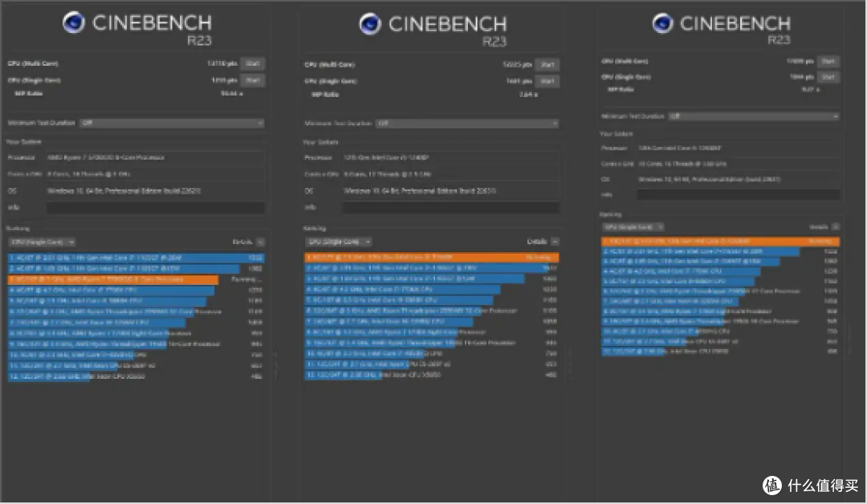Screen dimensions: 867x504
Task: Click the Info field in left window
Action: pos(156,208)
